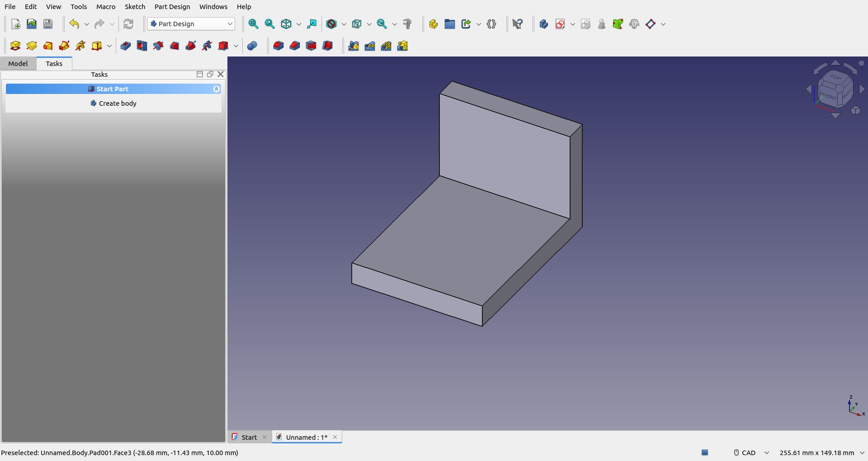Open the workbench selector Part Design

tap(191, 24)
